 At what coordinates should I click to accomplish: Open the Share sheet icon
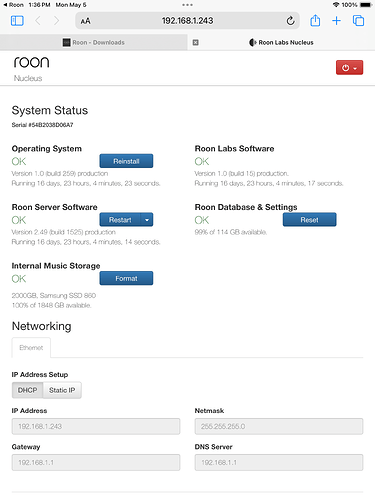[315, 21]
